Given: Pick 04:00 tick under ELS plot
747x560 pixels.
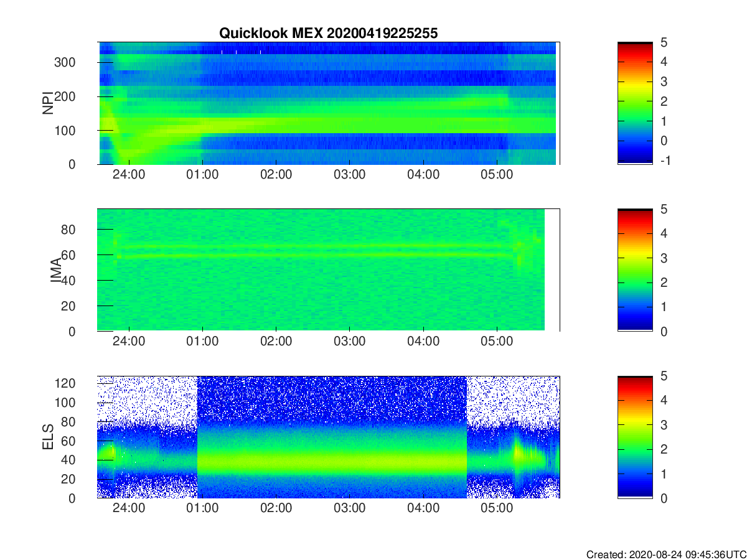Looking at the screenshot, I should pyautogui.click(x=423, y=508).
